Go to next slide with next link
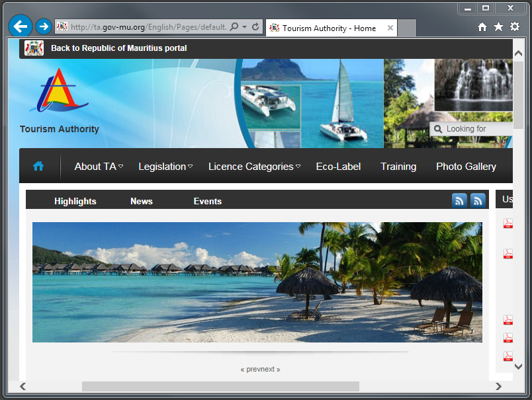This screenshot has height=400, width=532. click(271, 369)
